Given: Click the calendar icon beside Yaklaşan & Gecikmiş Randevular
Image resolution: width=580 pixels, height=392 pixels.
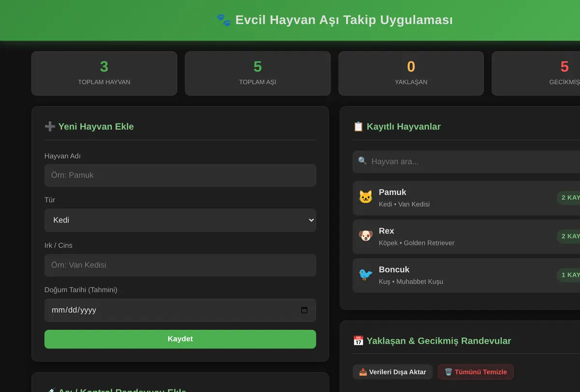Looking at the screenshot, I should click(358, 341).
